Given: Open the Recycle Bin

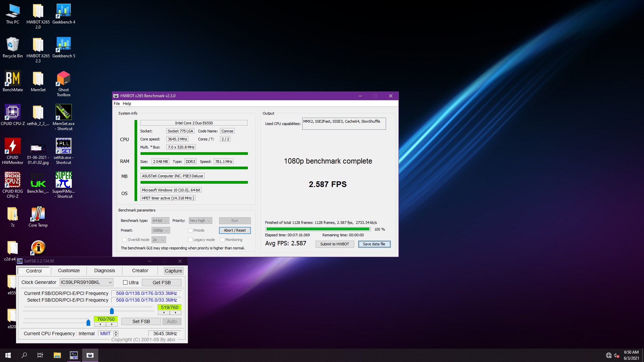Looking at the screenshot, I should tap(12, 48).
